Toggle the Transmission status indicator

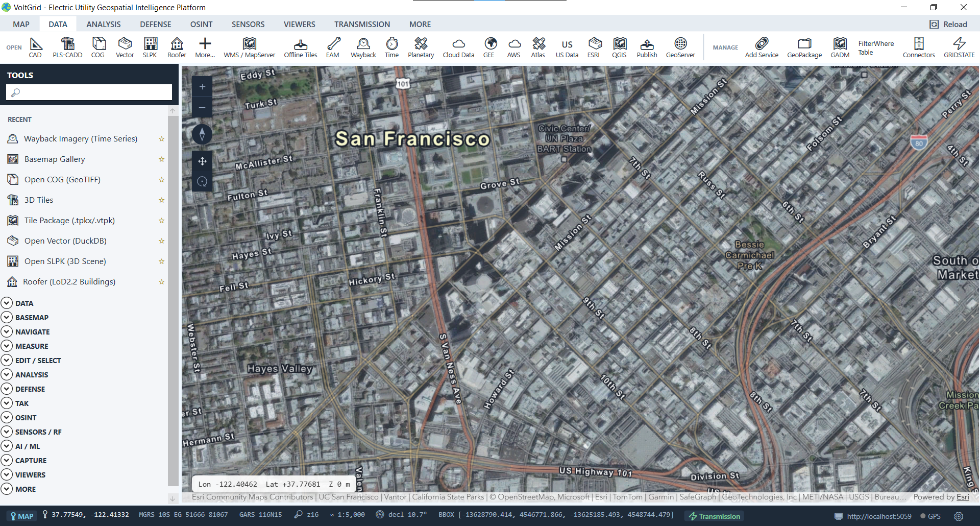714,516
